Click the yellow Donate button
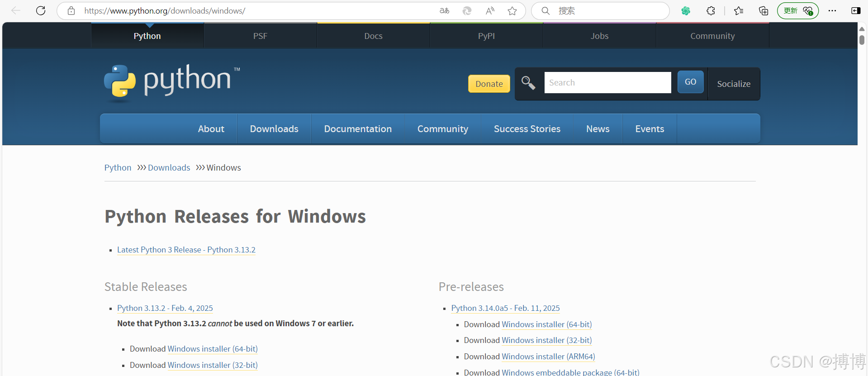 click(489, 84)
